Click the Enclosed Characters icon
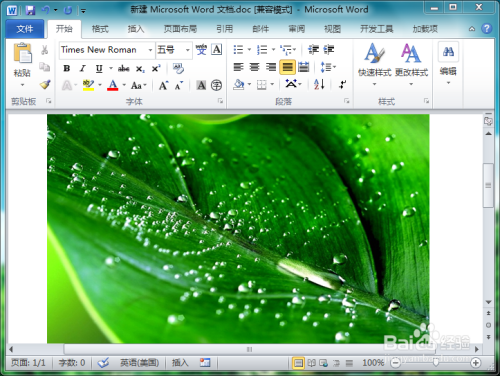The image size is (500, 376). point(216,85)
